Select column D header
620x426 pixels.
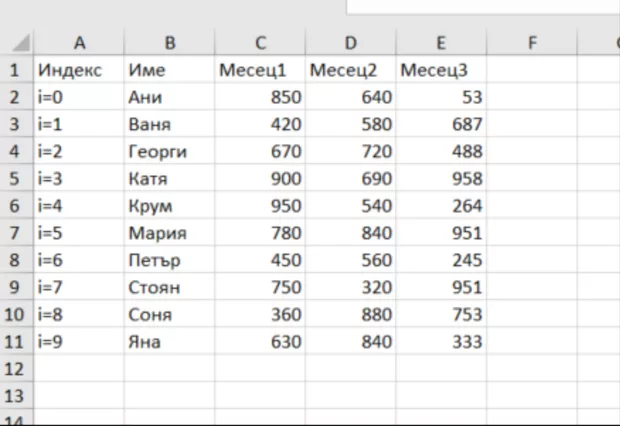pyautogui.click(x=350, y=43)
